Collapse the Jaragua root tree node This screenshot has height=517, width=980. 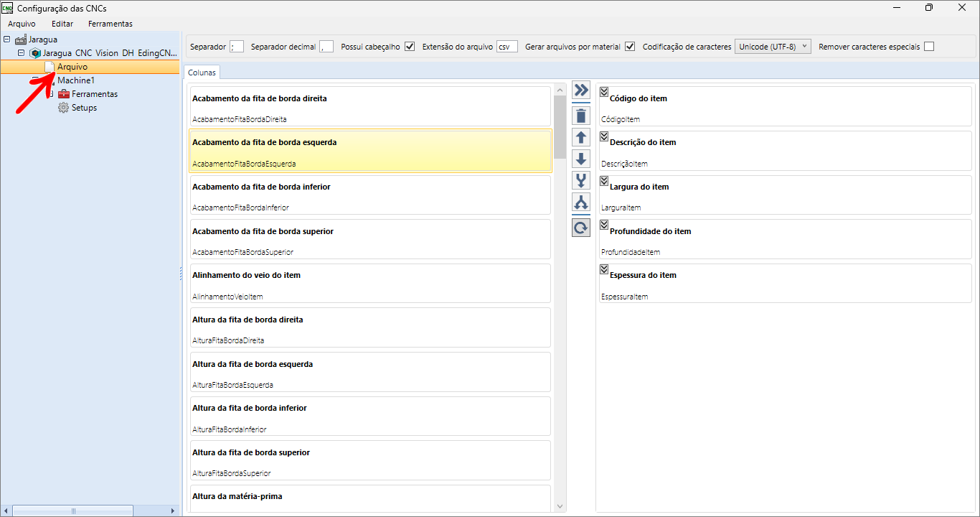tap(7, 39)
